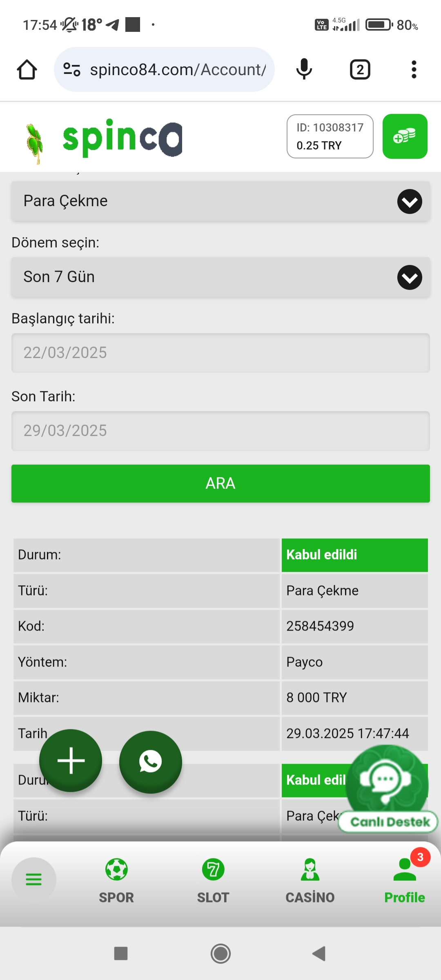Open the hamburger menu in bottom bar
This screenshot has width=441, height=980.
(x=33, y=879)
